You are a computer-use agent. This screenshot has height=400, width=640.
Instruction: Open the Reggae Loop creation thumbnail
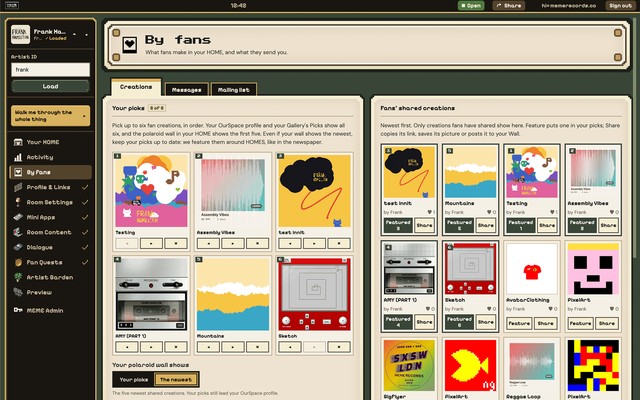coord(531,366)
